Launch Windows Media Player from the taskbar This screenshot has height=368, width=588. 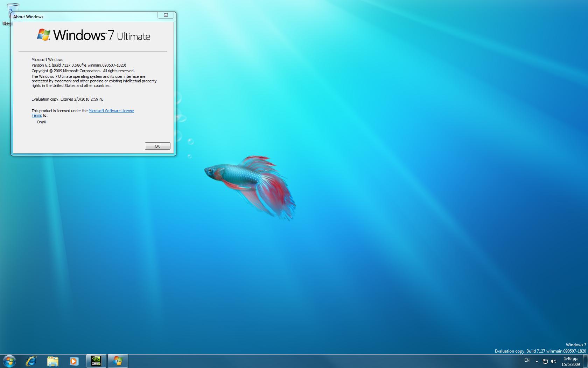74,361
